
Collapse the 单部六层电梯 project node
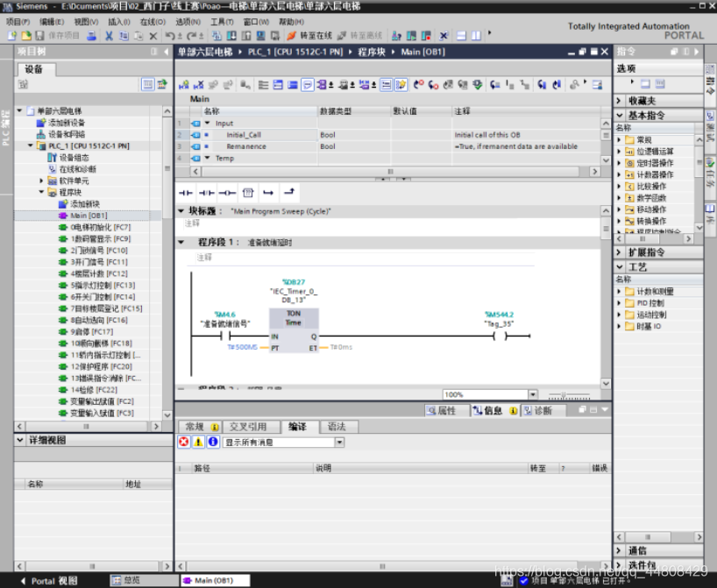(19, 110)
